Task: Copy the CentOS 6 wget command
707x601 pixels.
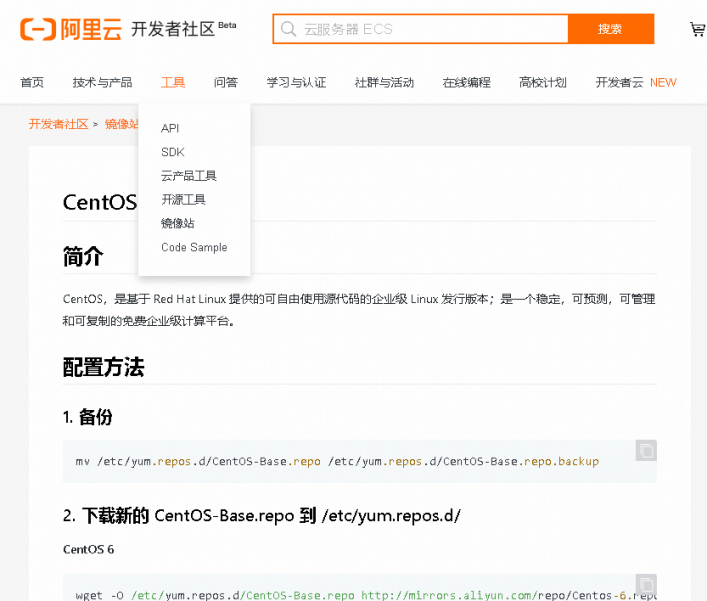Action: (x=646, y=584)
